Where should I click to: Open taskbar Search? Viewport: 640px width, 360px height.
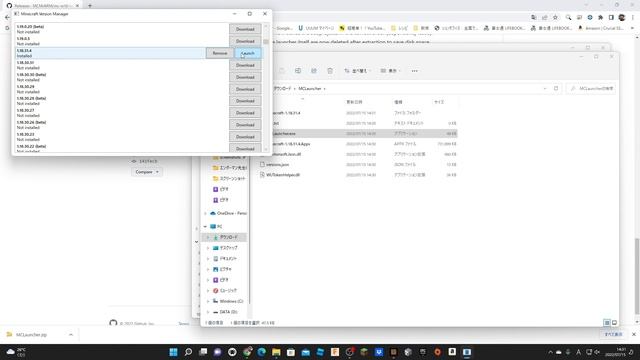tap(188, 352)
